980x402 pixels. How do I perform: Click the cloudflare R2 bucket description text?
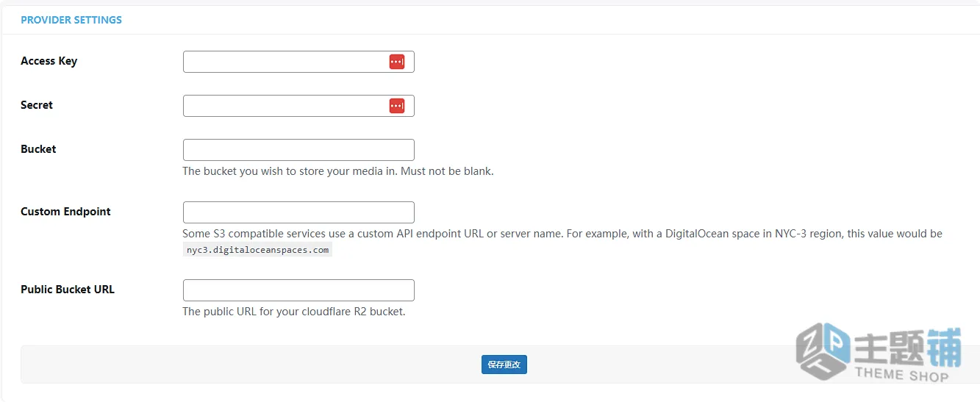point(294,312)
